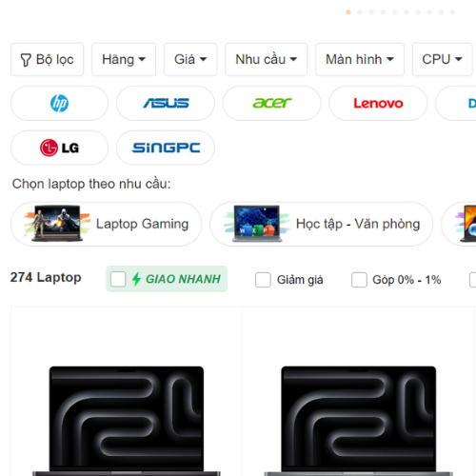Open the Nhu cầu dropdown menu
This screenshot has height=476, width=476.
click(x=267, y=59)
